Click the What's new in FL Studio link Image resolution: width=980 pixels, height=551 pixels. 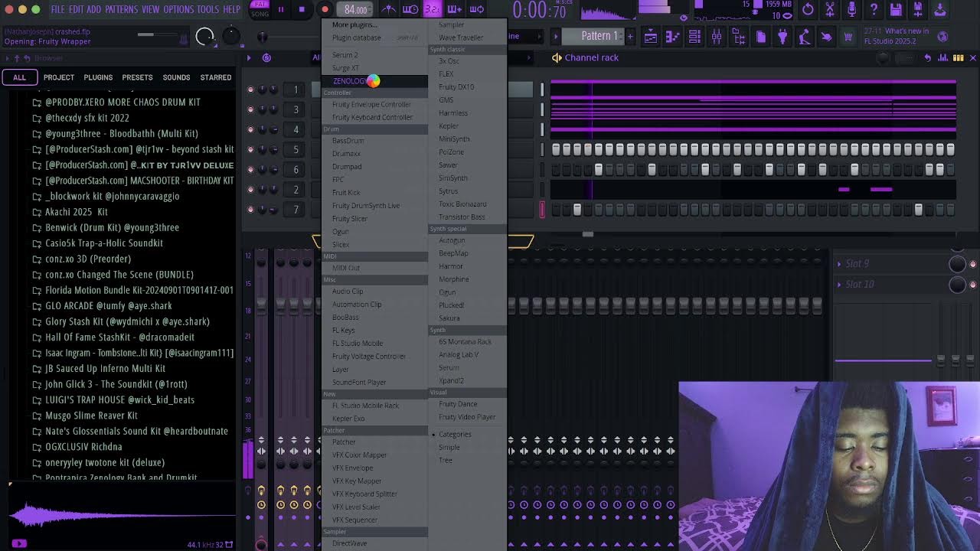tap(896, 36)
